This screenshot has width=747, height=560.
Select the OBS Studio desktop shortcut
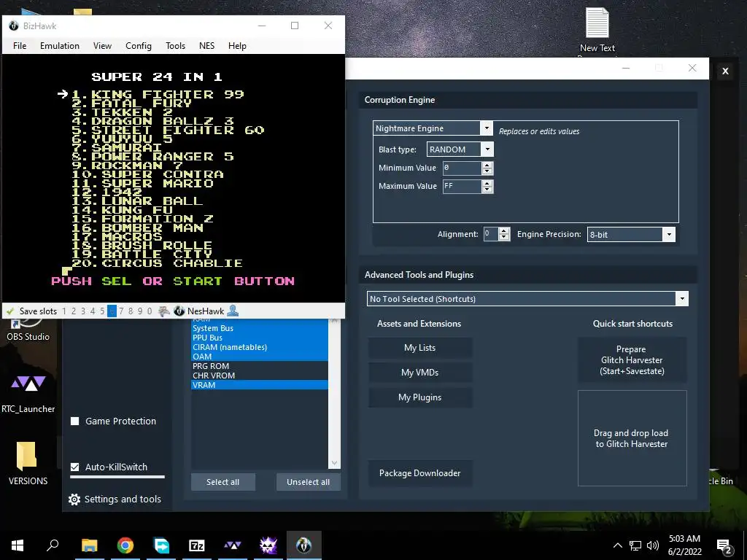pos(28,330)
